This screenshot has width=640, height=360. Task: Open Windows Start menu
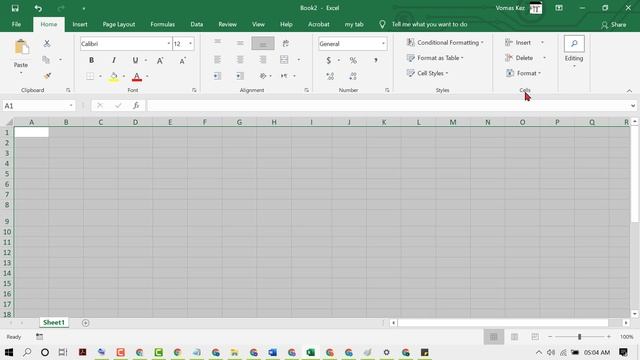9,352
